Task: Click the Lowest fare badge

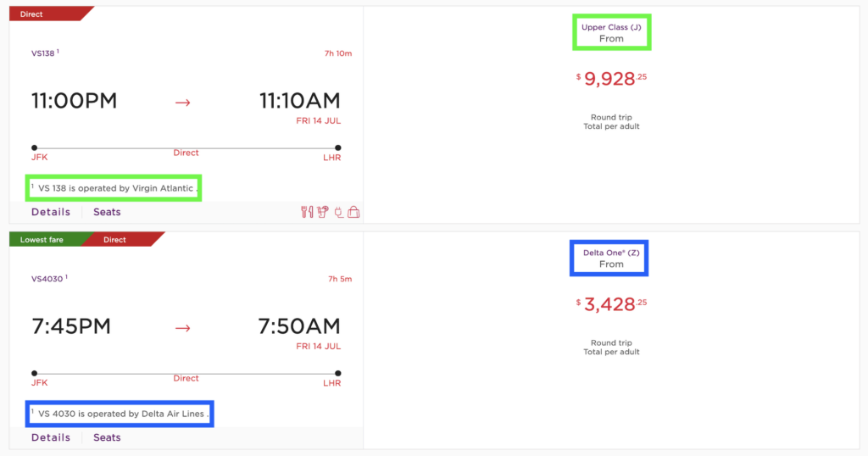Action: point(42,240)
